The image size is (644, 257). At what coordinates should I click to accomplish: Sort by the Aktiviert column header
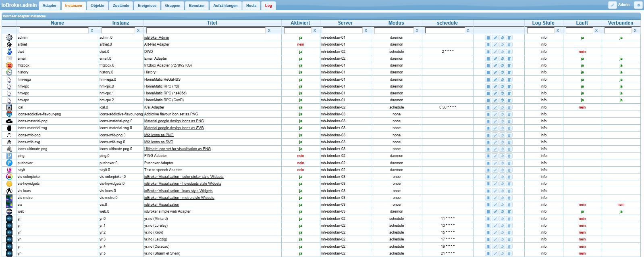click(x=300, y=23)
